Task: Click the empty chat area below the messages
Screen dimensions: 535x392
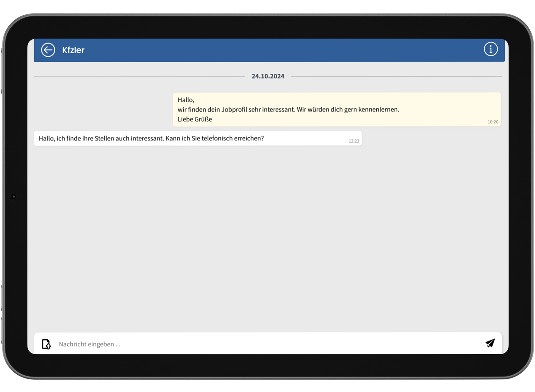Action: [x=267, y=235]
